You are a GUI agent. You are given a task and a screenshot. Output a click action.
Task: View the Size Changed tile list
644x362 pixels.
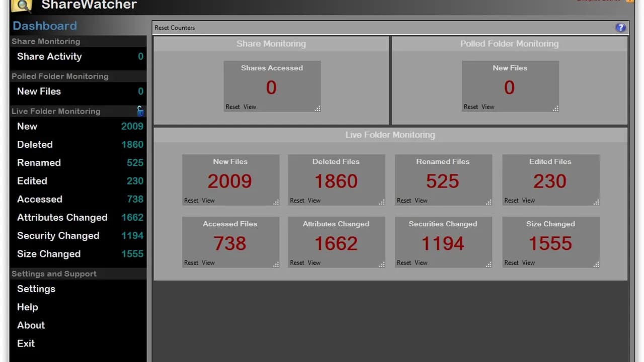(529, 262)
